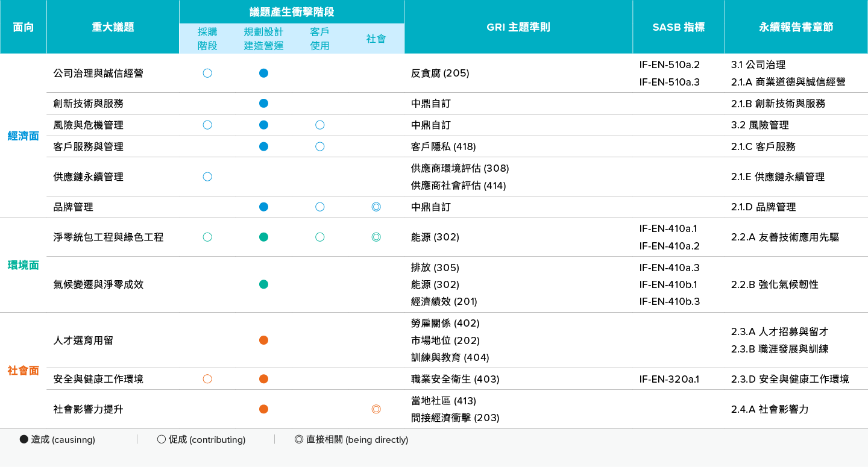Click the 永續報告書章節 column header

pyautogui.click(x=796, y=27)
